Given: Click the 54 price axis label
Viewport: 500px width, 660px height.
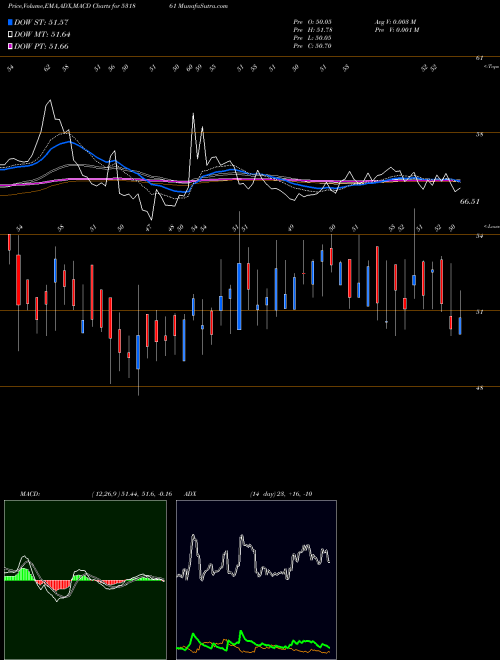Looking at the screenshot, I should click(x=479, y=236).
